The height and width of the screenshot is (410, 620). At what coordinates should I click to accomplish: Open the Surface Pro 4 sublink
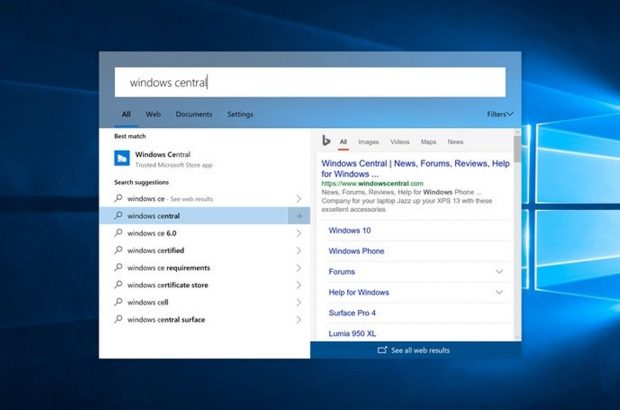point(352,313)
